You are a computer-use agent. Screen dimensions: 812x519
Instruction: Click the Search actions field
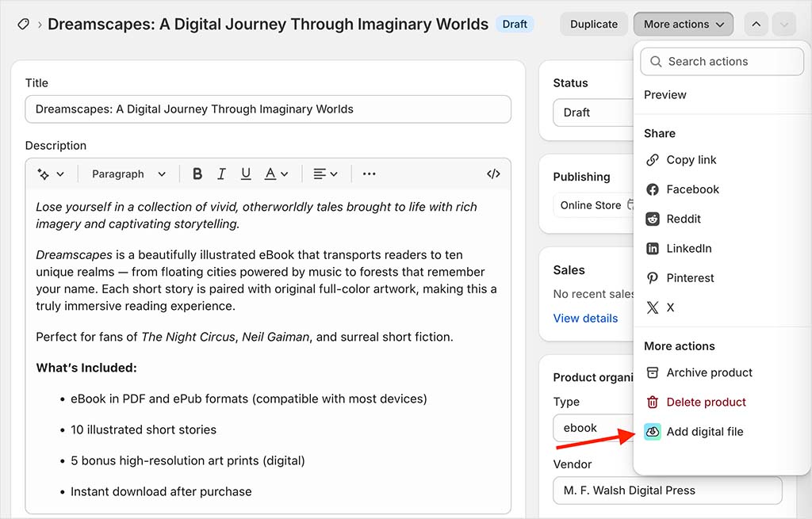pos(722,62)
